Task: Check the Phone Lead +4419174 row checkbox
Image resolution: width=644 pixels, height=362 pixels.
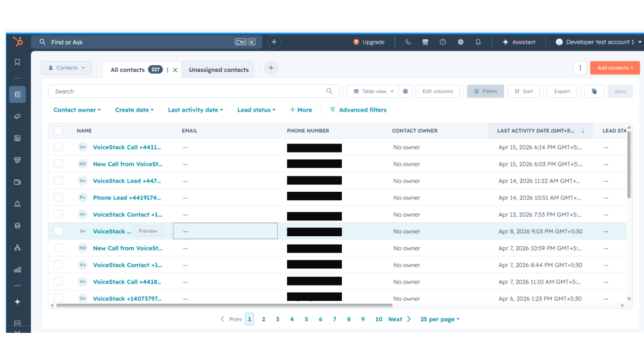Action: click(x=58, y=197)
